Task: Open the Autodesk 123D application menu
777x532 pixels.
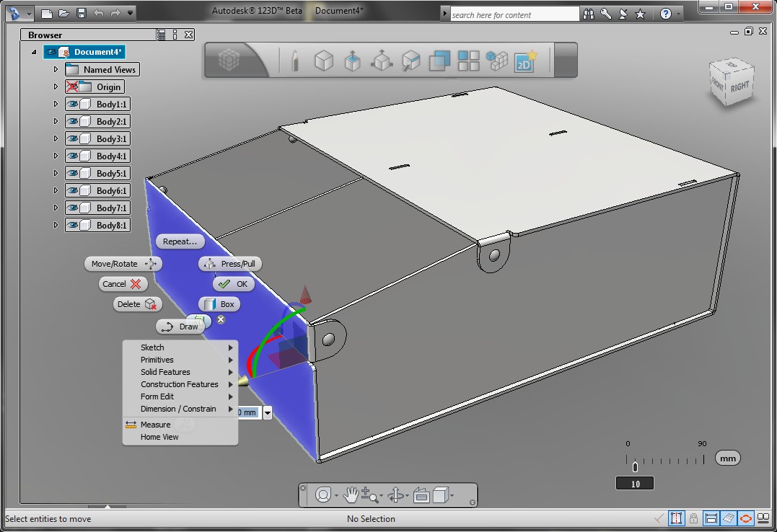Action: (19, 14)
